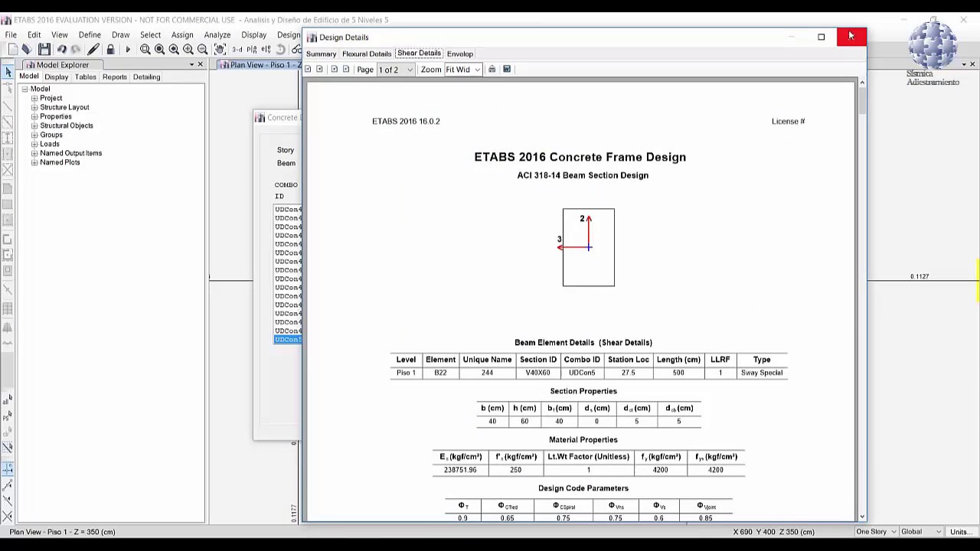Open the One Story dropdown in status bar
980x551 pixels.
(877, 531)
